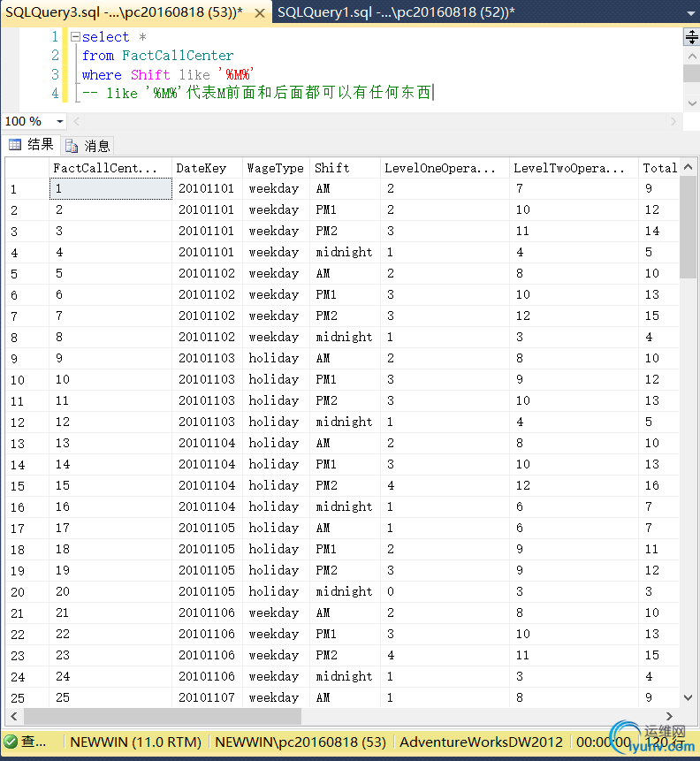Click NEWWIN\pc20160818 (53) status entry

(x=301, y=742)
